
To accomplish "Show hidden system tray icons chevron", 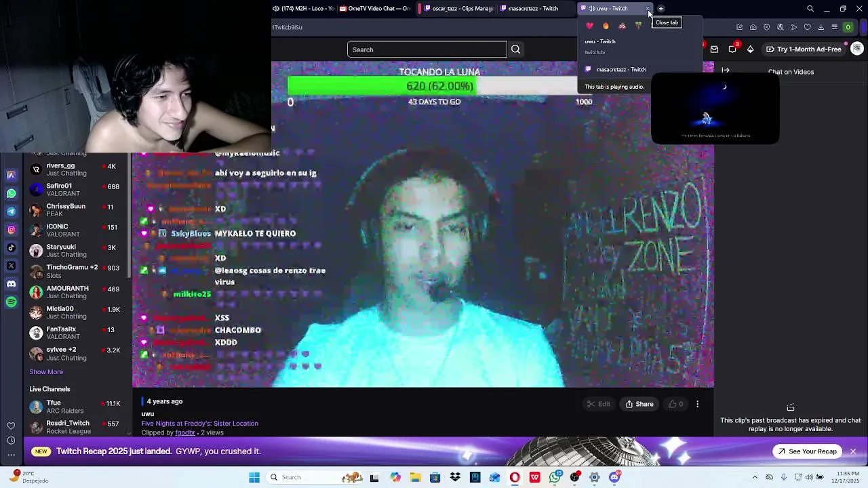I will click(756, 477).
